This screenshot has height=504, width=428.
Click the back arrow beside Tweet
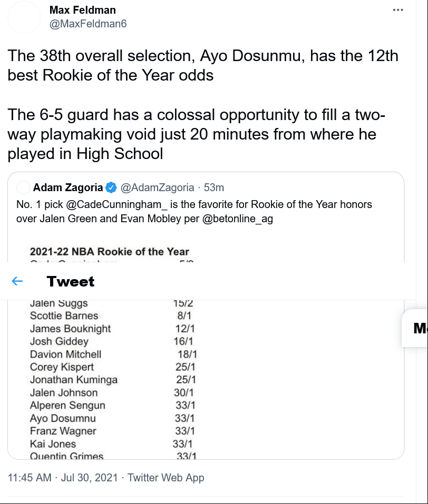[x=17, y=281]
